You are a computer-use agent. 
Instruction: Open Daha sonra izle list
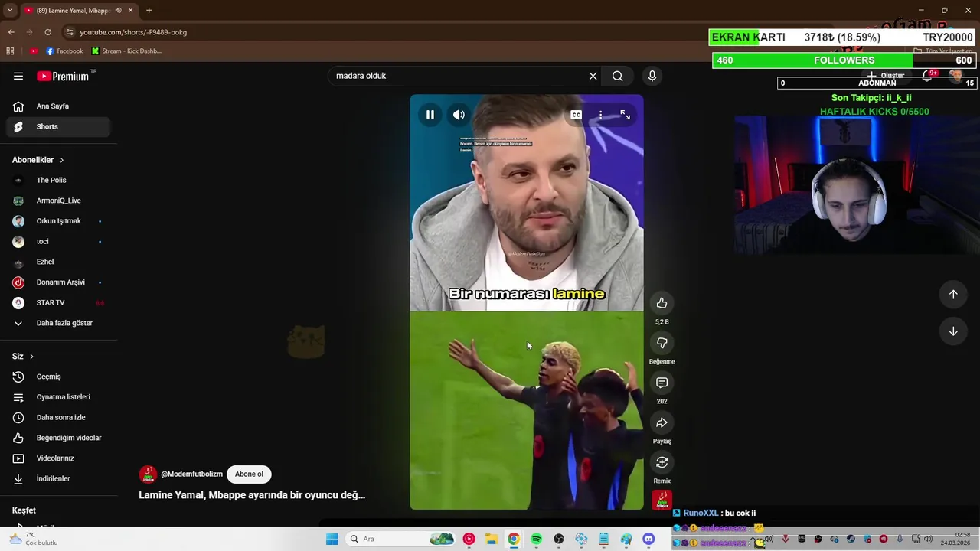point(58,417)
